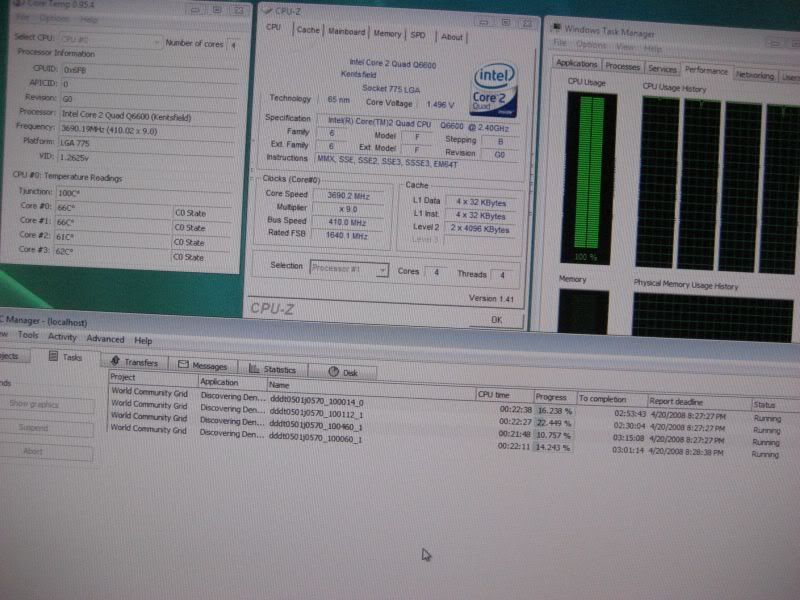Select task dddt0501j0570_100060_1
This screenshot has width=800, height=600.
tap(316, 438)
